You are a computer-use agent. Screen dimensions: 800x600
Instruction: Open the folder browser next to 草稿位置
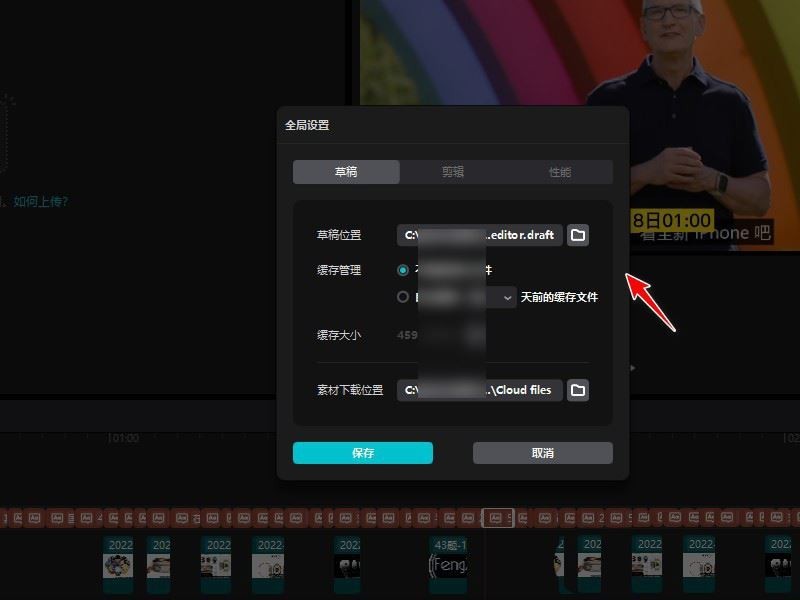pos(577,234)
